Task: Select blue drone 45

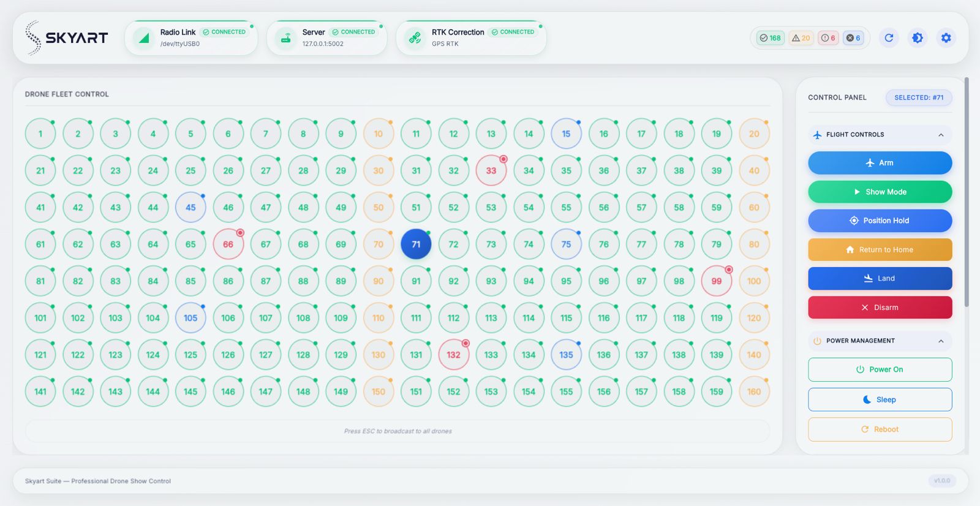Action: click(x=190, y=207)
